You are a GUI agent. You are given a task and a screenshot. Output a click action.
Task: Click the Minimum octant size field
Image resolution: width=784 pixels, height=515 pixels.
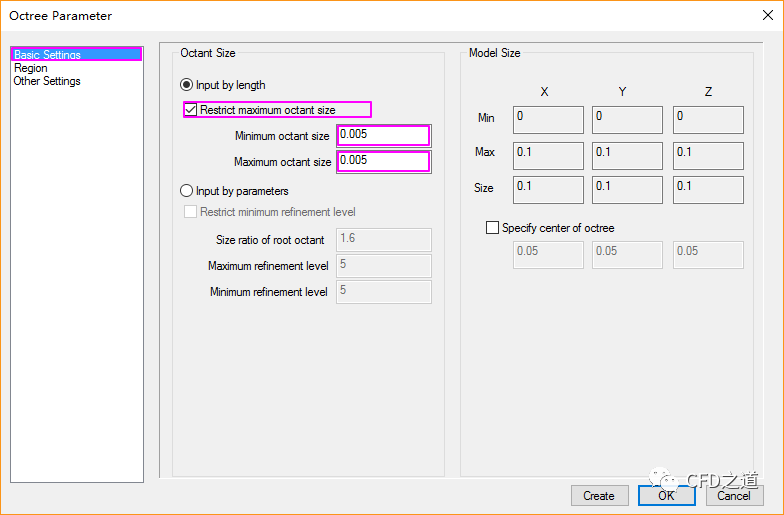(x=383, y=135)
